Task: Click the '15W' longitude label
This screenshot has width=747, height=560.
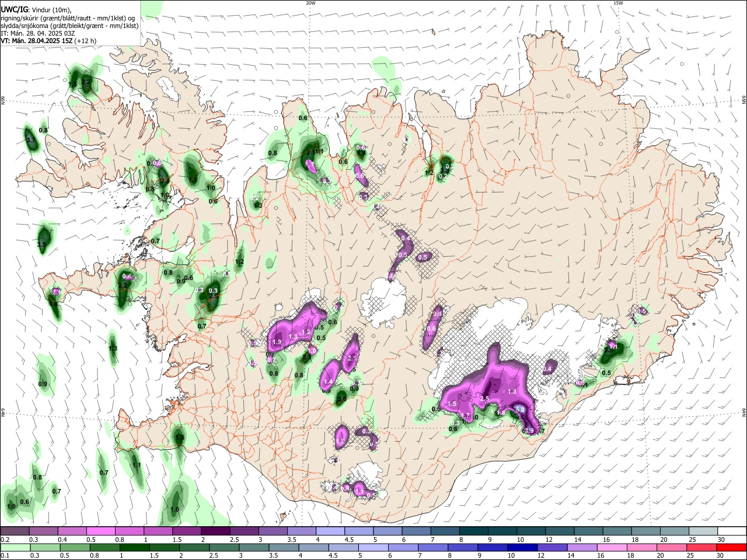Action: pos(618,3)
